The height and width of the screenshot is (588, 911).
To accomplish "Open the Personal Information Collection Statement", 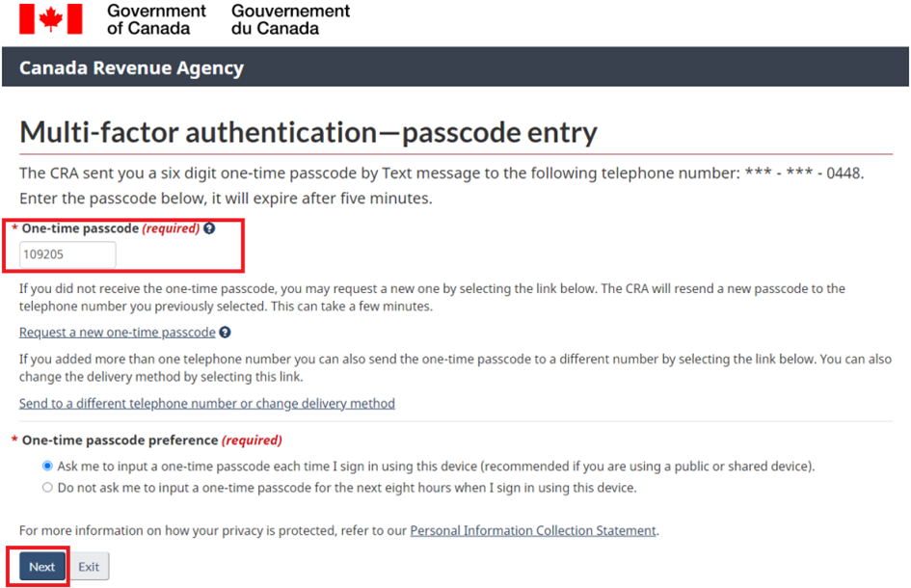I will coord(533,531).
